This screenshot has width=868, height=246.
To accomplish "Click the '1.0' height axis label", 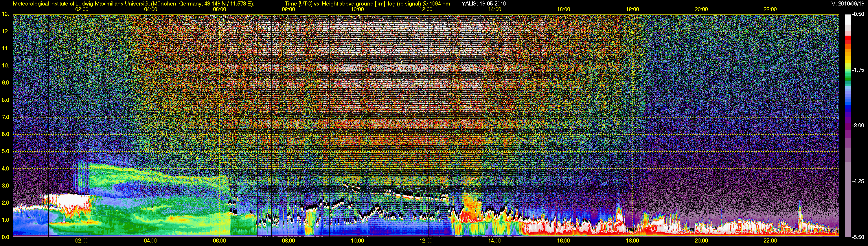I will click(x=5, y=220).
